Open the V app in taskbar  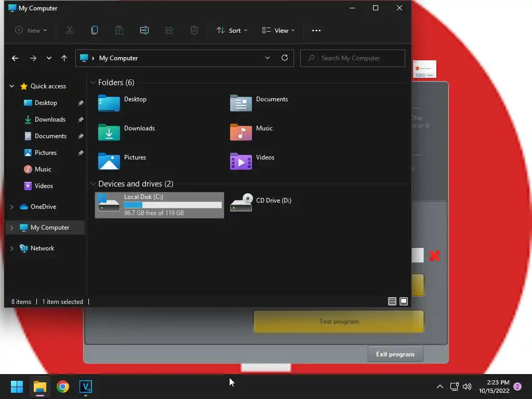(x=86, y=387)
